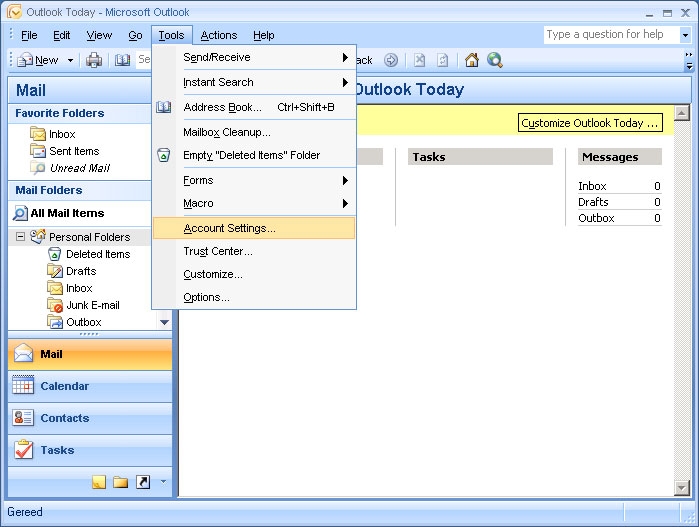This screenshot has height=527, width=699.
Task: Click the Shortcuts icon at pane bottom
Action: (143, 482)
